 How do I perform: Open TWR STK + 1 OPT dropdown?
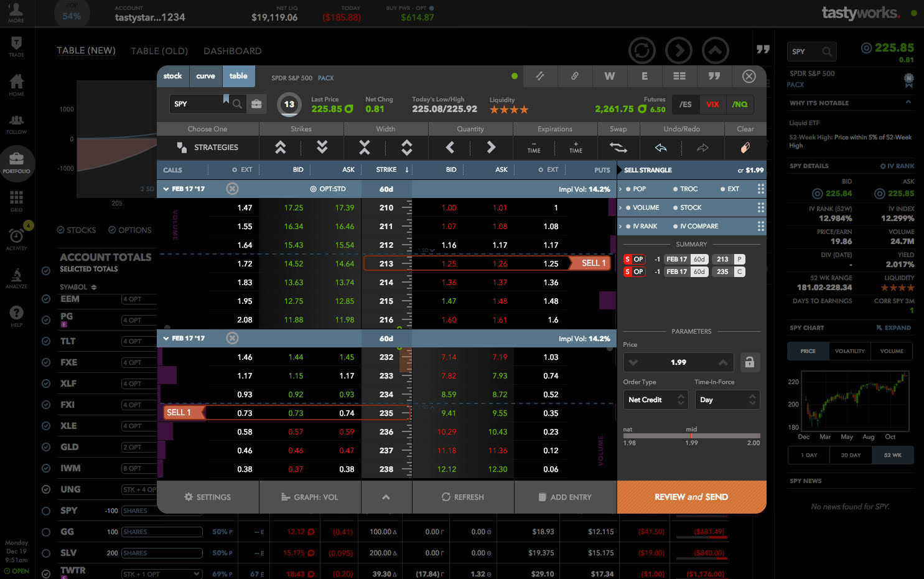(x=162, y=574)
